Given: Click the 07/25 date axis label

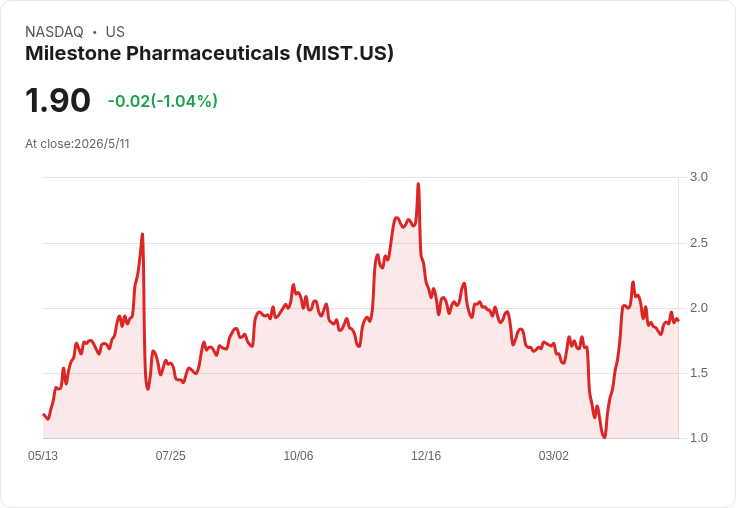Looking at the screenshot, I should pos(170,455).
